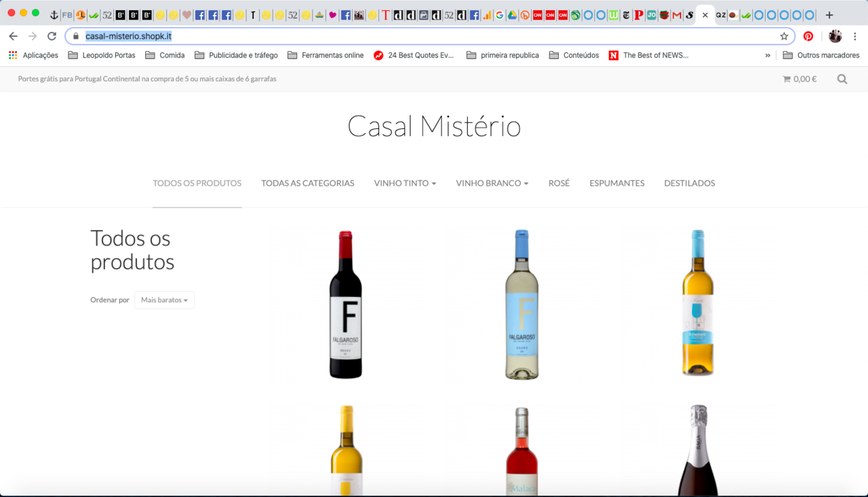Open the Leopoldo Portas bookmark folder
868x497 pixels.
[102, 56]
